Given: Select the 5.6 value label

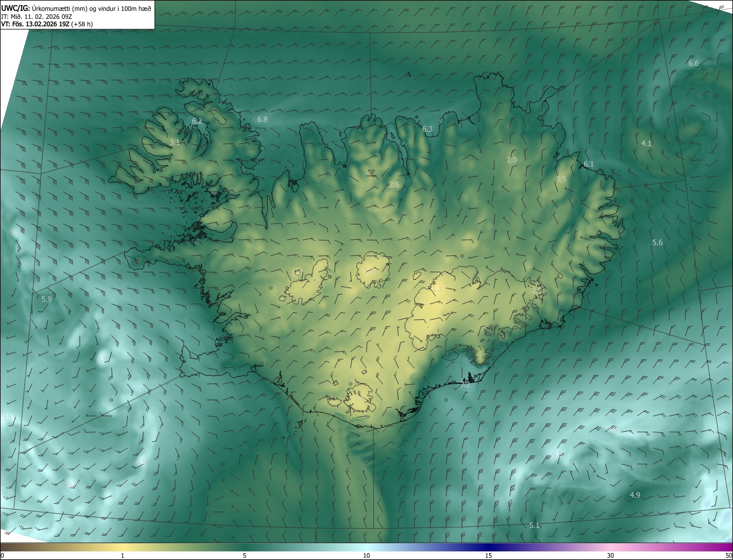Looking at the screenshot, I should coord(657,243).
